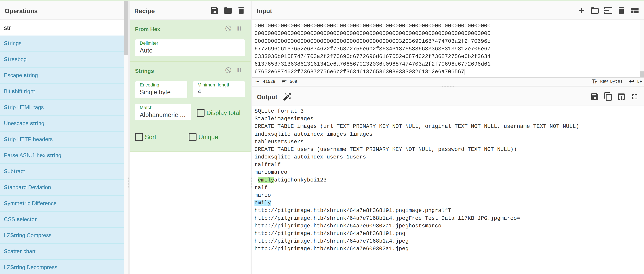Click the 'SQLite format 3' output line
Image resolution: width=644 pixels, height=274 pixels.
(279, 111)
